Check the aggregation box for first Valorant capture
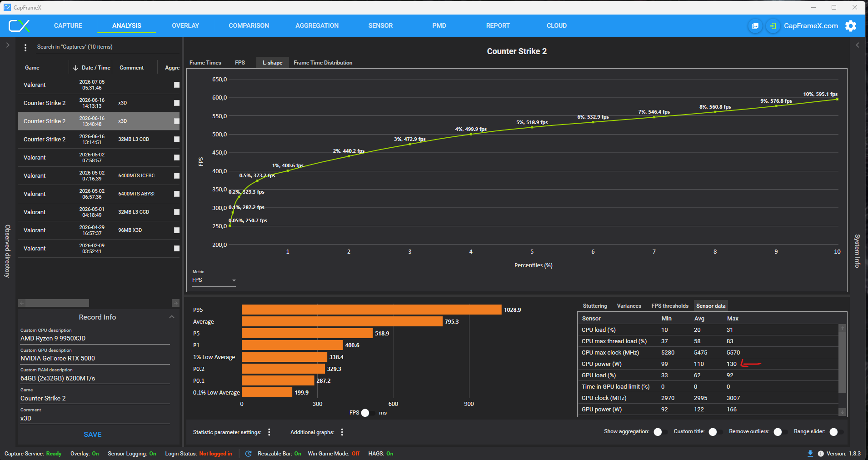 tap(177, 85)
